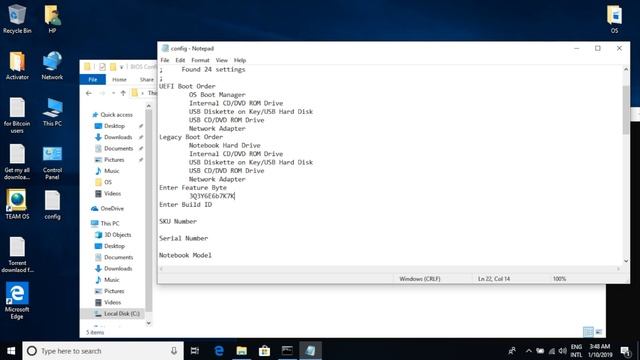Click Notepad vertical scrollbar thumb
The image size is (640, 360).
625,109
